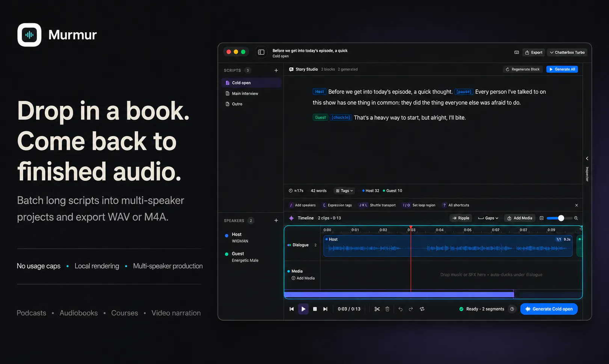
Task: Select the Cold open script
Action: (251, 83)
